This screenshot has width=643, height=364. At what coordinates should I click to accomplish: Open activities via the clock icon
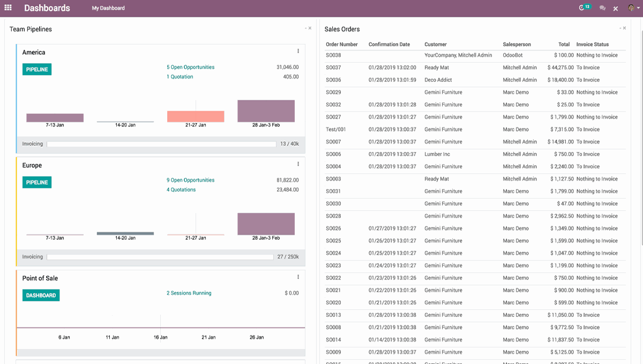582,7
